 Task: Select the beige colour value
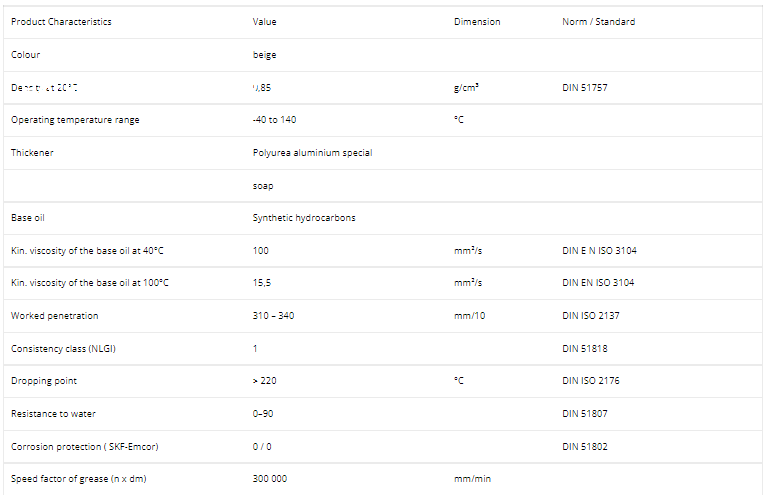(x=265, y=55)
